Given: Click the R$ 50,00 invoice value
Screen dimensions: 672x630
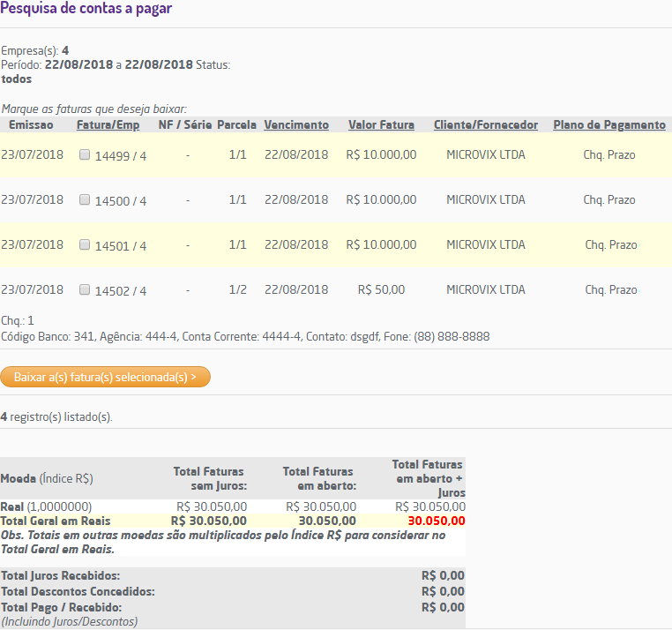Looking at the screenshot, I should click(382, 289).
